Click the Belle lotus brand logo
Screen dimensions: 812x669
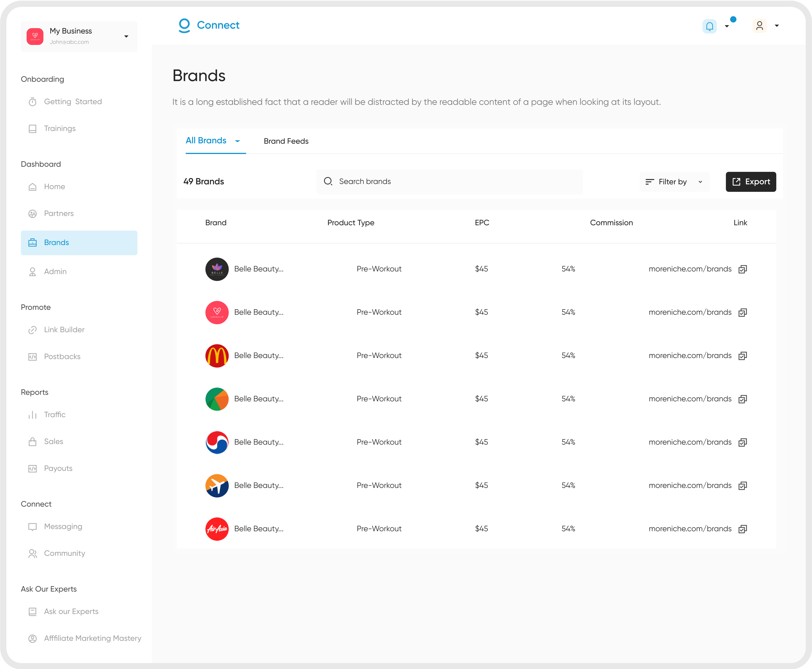pyautogui.click(x=217, y=269)
